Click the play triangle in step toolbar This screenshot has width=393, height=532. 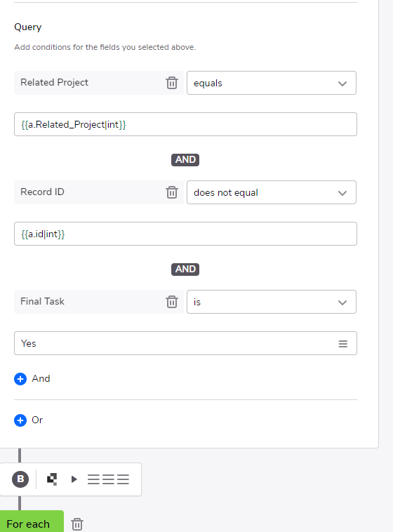[74, 479]
